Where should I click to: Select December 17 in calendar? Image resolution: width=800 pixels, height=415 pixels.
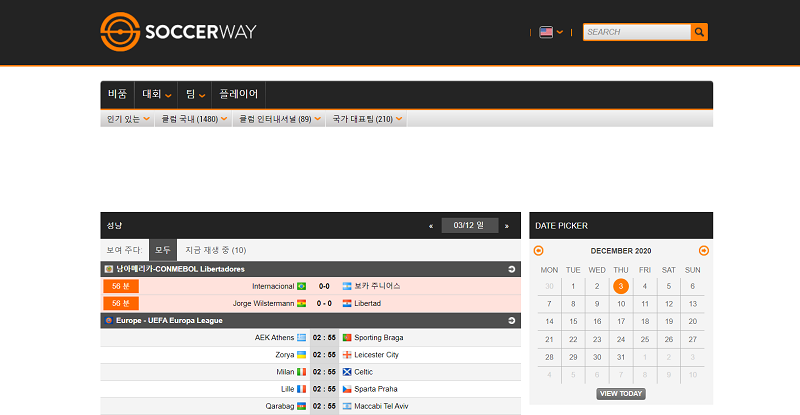click(x=621, y=322)
